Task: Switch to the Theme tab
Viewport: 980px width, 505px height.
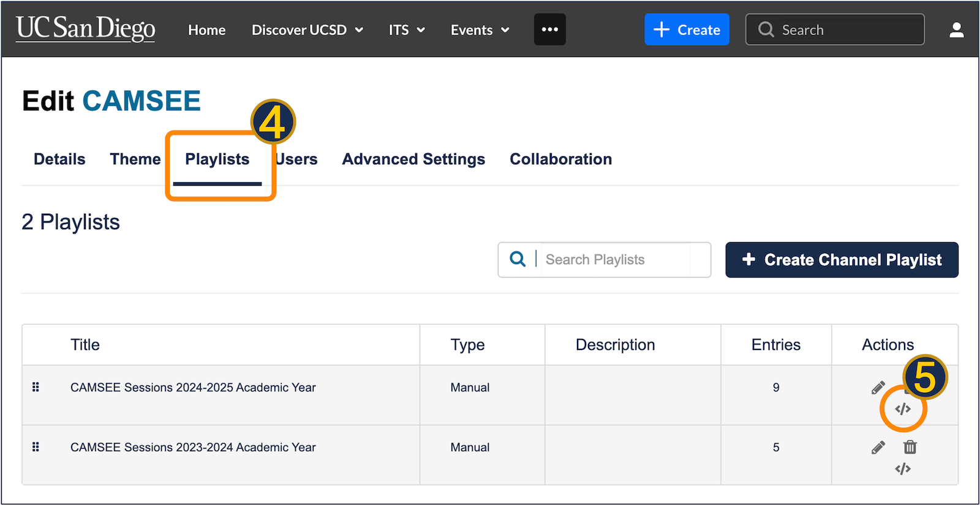Action: coord(135,159)
